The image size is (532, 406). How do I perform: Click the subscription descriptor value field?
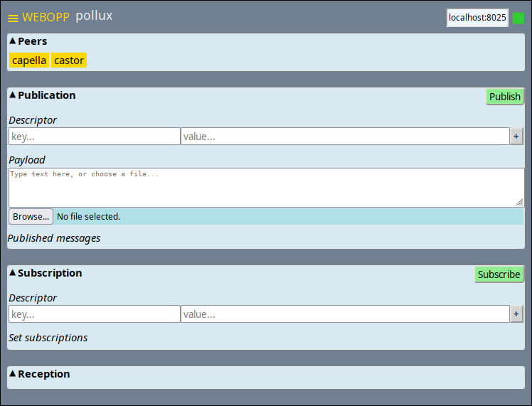tap(345, 314)
